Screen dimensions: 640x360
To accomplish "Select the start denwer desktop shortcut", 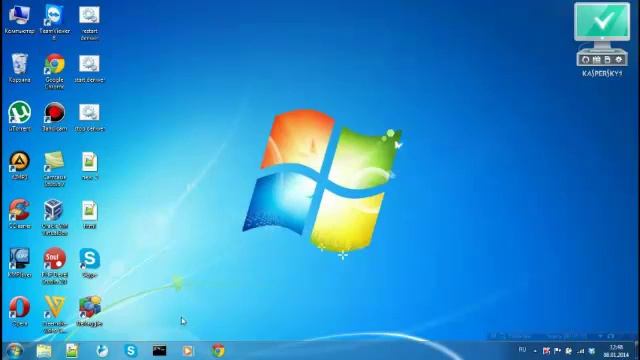I will [89, 69].
